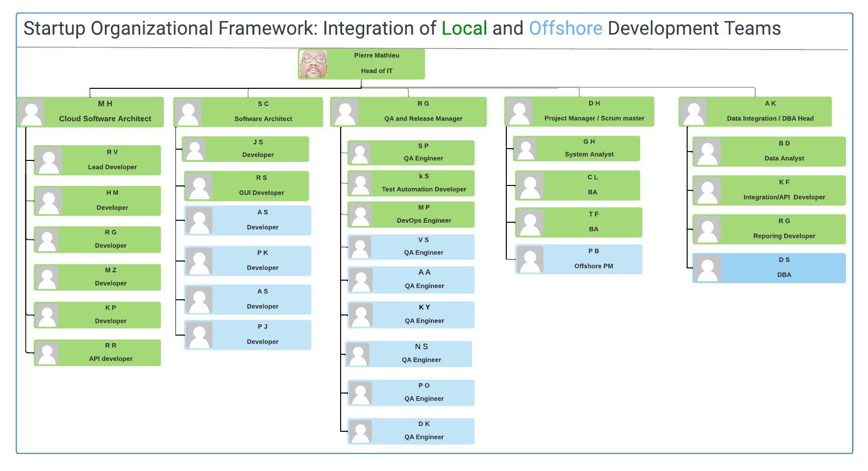Click avatar of J S Developer

pyautogui.click(x=195, y=149)
